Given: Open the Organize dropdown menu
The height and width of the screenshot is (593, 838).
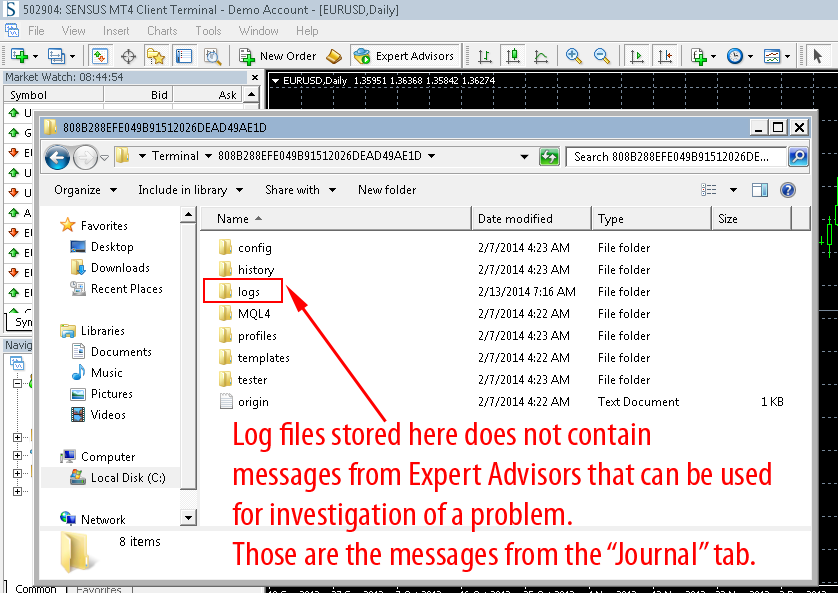Looking at the screenshot, I should [85, 190].
